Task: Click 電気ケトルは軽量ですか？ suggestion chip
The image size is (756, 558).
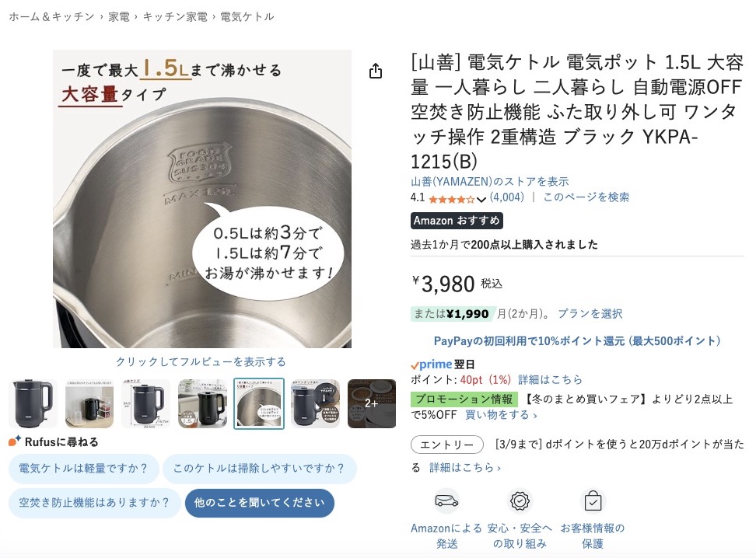Action: point(83,469)
